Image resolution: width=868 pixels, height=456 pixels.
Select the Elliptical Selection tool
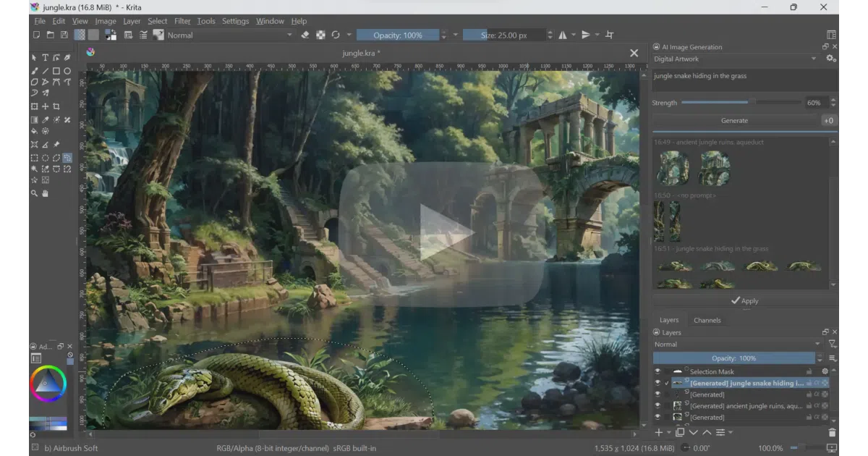[x=45, y=157]
